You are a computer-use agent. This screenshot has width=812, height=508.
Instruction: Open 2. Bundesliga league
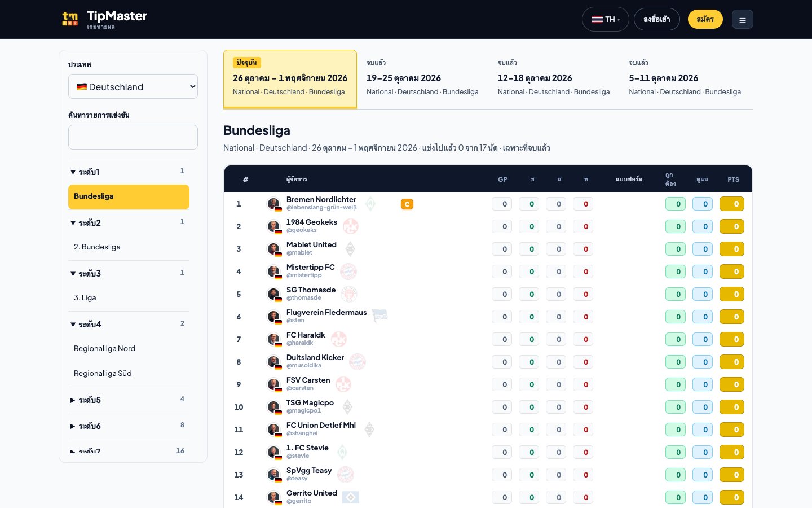pos(129,247)
